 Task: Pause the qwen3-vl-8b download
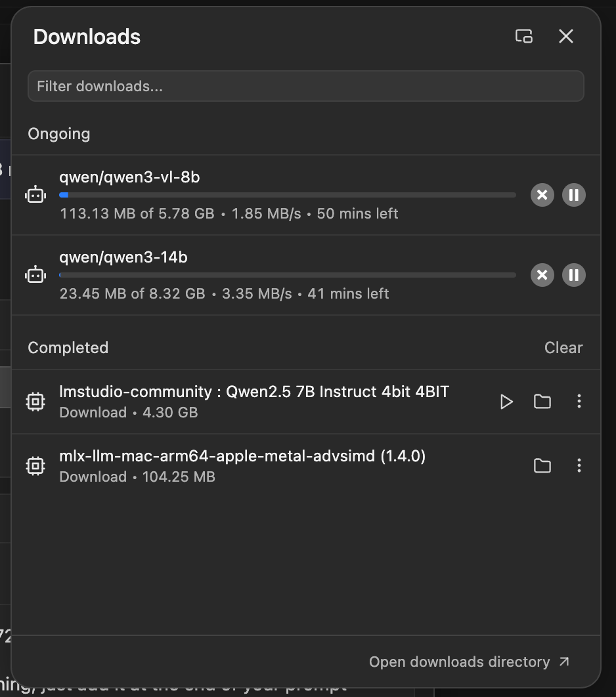(573, 195)
